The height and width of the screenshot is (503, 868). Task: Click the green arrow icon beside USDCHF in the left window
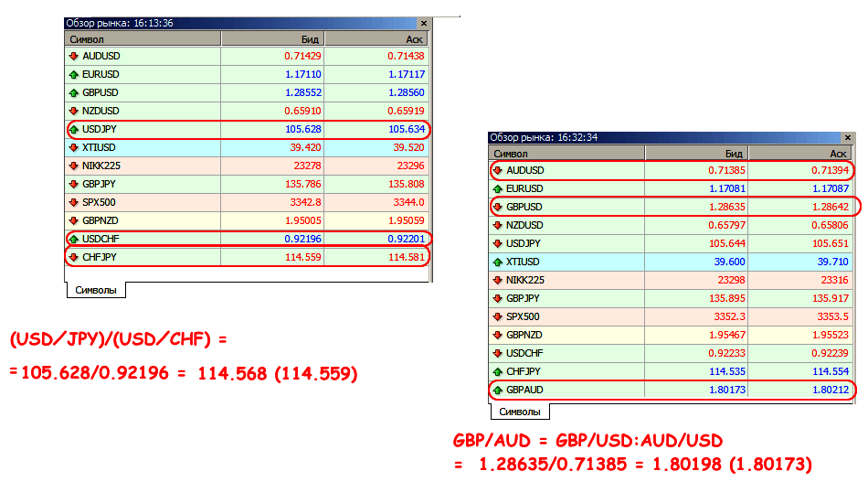pyautogui.click(x=74, y=239)
